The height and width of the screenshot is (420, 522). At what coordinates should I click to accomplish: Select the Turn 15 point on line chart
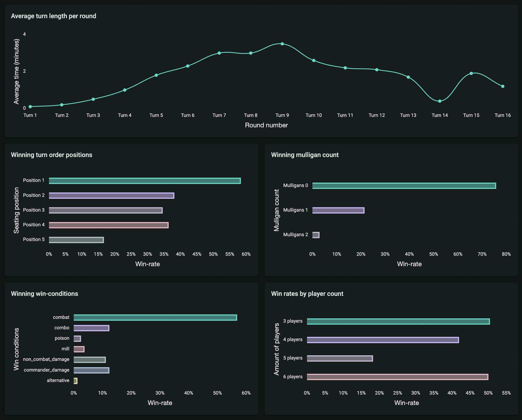[471, 73]
